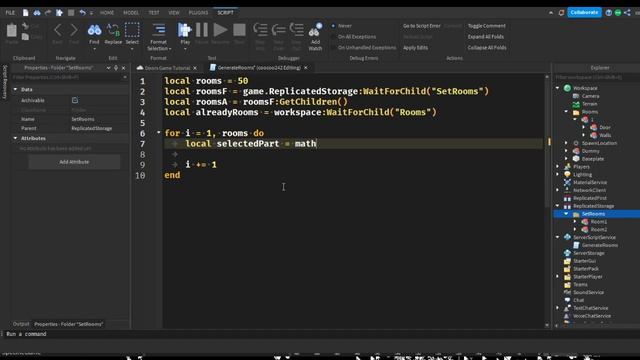Open the Format Selection dropdown arrow
The image size is (640, 360).
[x=170, y=49]
